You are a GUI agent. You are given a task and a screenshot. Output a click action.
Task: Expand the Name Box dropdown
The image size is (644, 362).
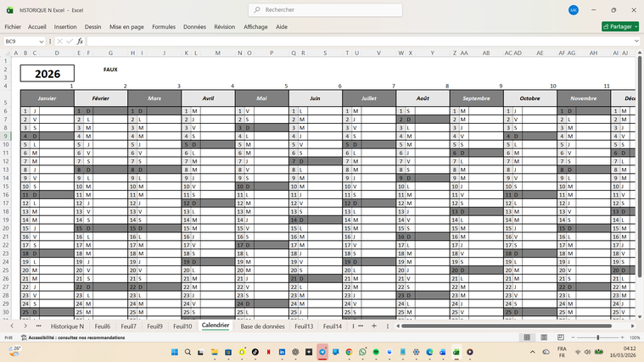[x=42, y=41]
